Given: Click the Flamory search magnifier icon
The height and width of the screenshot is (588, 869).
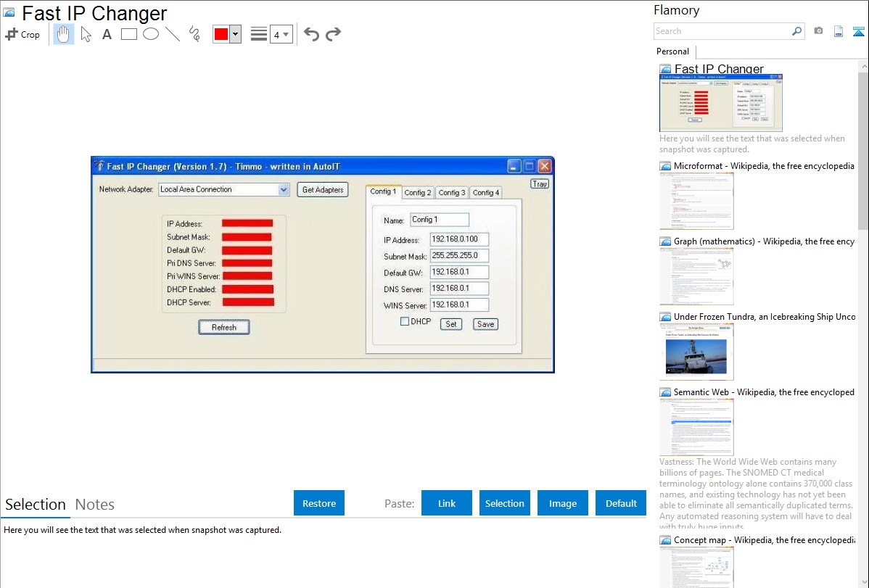Looking at the screenshot, I should (x=796, y=31).
